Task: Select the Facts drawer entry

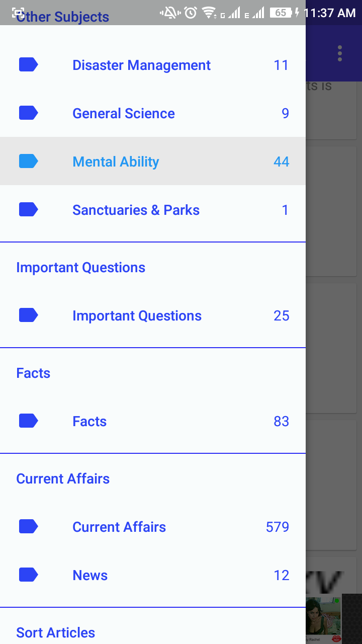Action: tap(153, 421)
